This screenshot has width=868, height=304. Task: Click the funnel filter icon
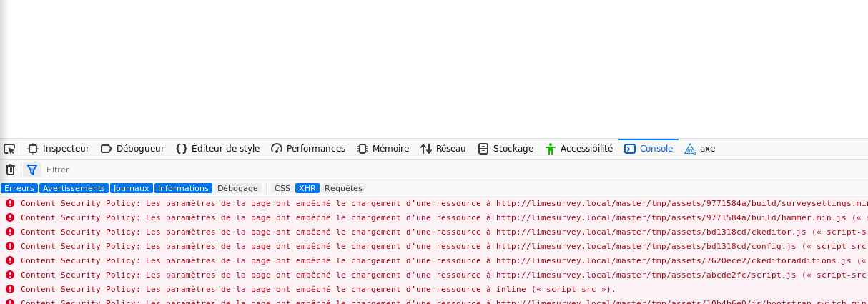pyautogui.click(x=32, y=170)
